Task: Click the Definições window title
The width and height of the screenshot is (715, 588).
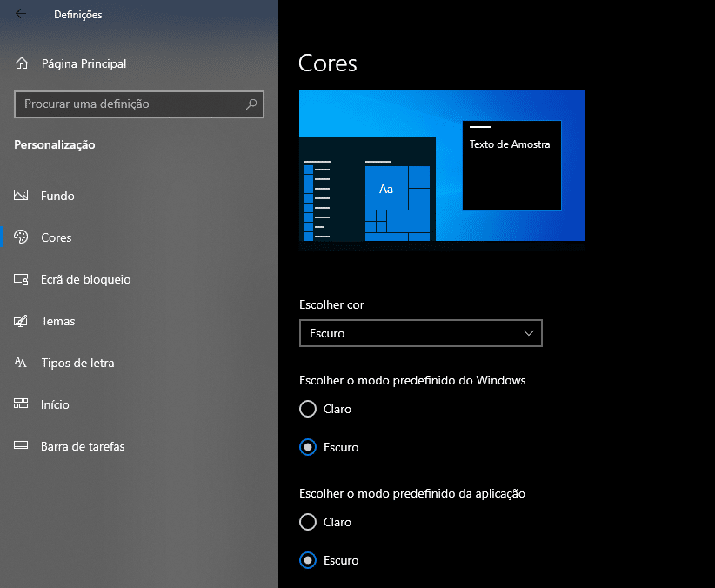Action: (78, 15)
